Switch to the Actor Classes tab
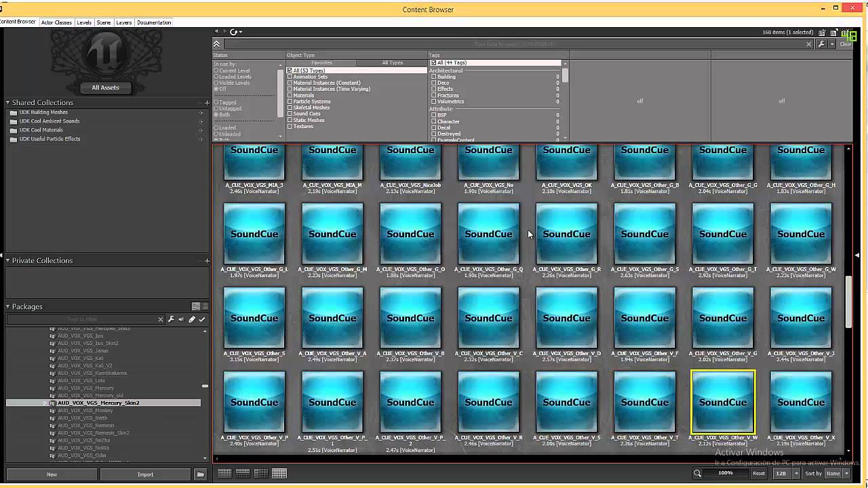Image resolution: width=868 pixels, height=488 pixels. [x=56, y=22]
